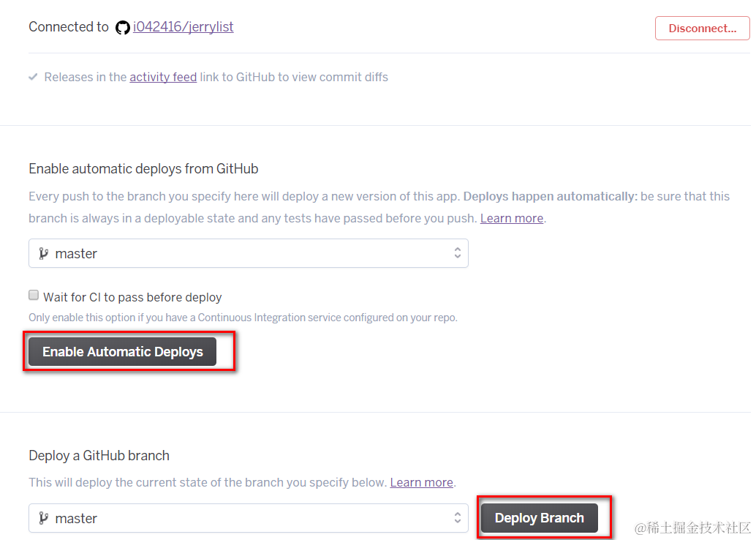Open the activity feed link
This screenshot has height=540, width=756.
[x=163, y=78]
